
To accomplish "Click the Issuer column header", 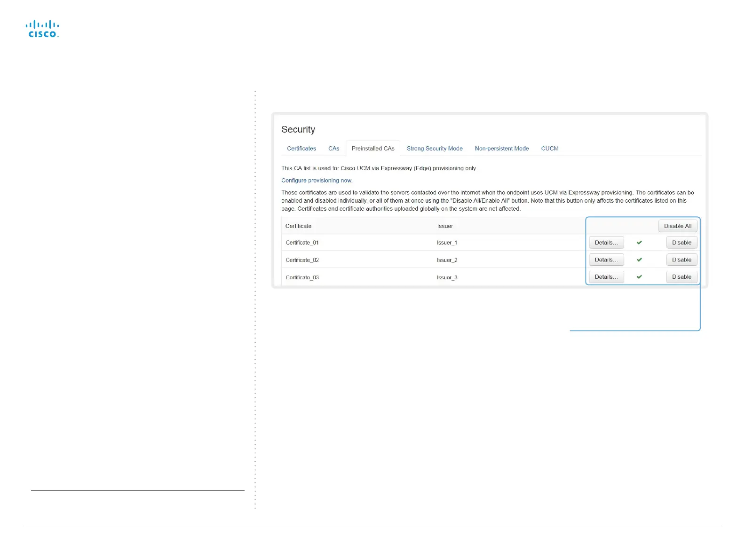I will point(445,226).
